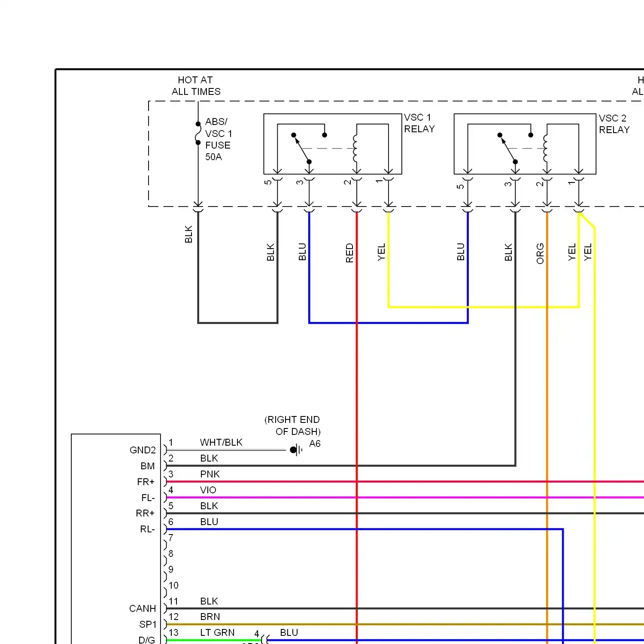Image resolution: width=644 pixels, height=644 pixels.
Task: Click the ABS/VSC 1 FUSE 50A label
Action: [x=219, y=140]
